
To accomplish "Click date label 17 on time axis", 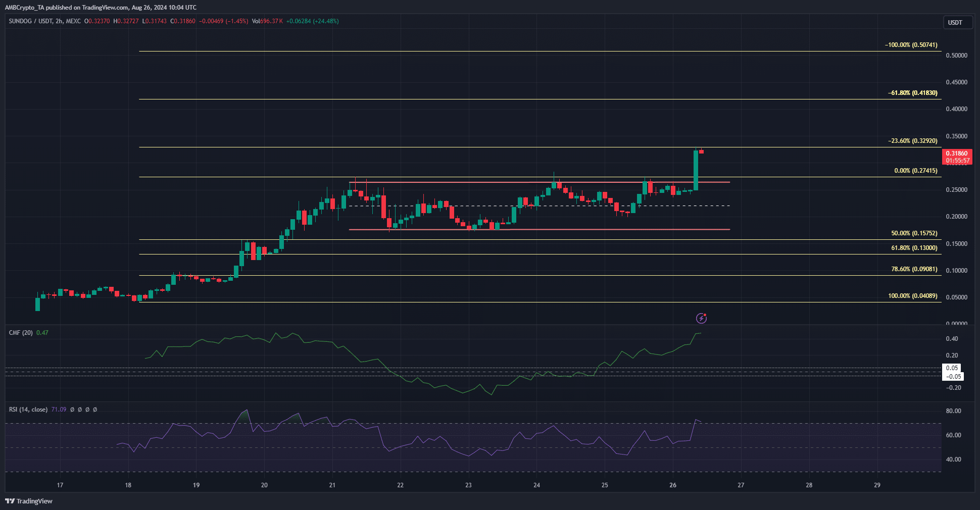I will pos(60,485).
